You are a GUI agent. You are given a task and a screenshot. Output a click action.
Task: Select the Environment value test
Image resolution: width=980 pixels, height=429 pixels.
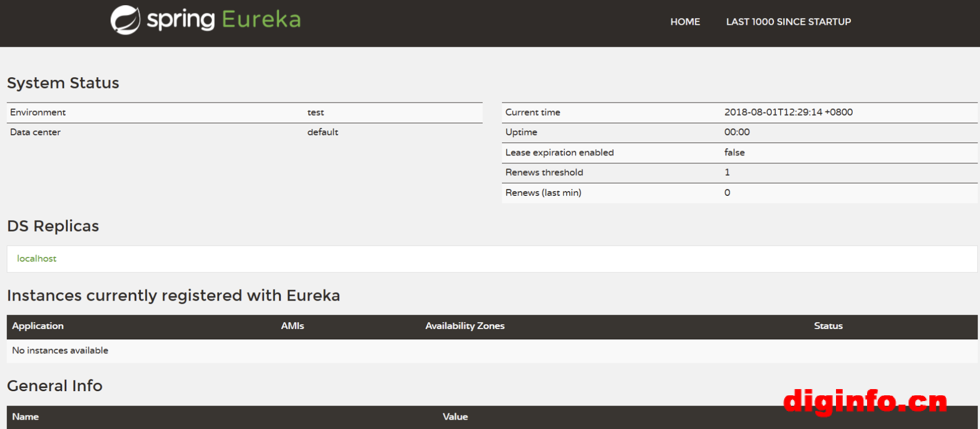(315, 112)
